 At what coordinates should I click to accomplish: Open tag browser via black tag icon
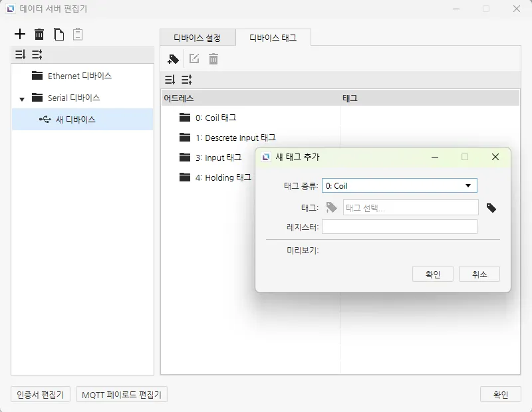click(491, 208)
